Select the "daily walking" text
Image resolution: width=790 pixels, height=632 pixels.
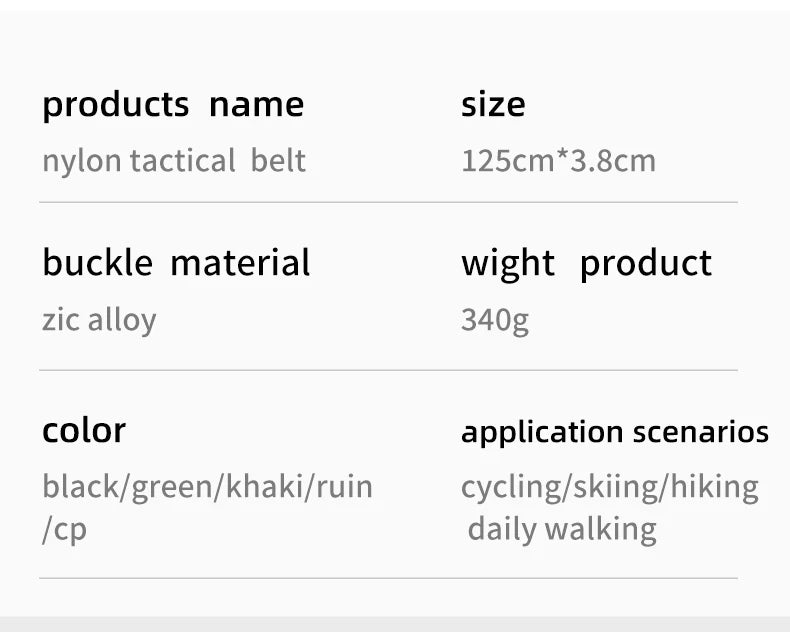point(562,529)
